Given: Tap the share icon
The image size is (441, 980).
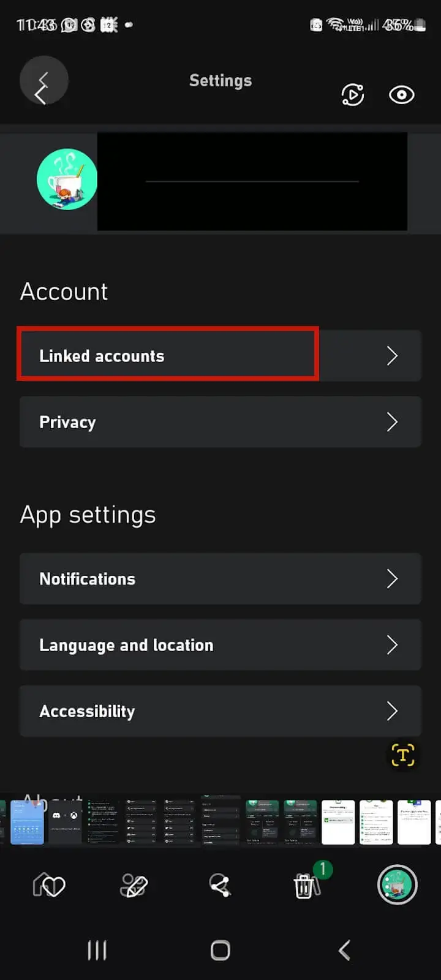Looking at the screenshot, I should [x=220, y=886].
